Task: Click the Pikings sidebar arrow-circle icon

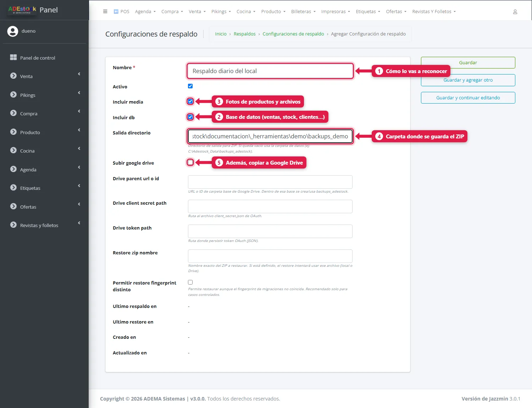Action: (13, 95)
